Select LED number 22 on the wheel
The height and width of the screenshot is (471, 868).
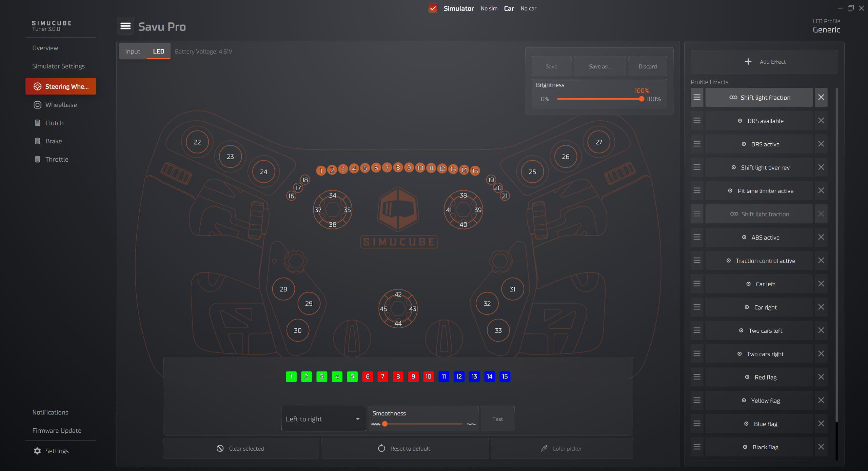(x=197, y=142)
